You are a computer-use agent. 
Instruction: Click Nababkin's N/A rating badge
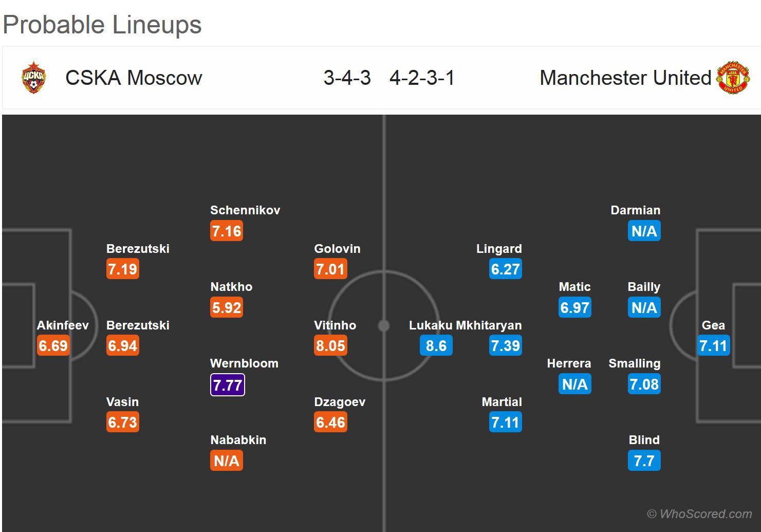(x=227, y=461)
